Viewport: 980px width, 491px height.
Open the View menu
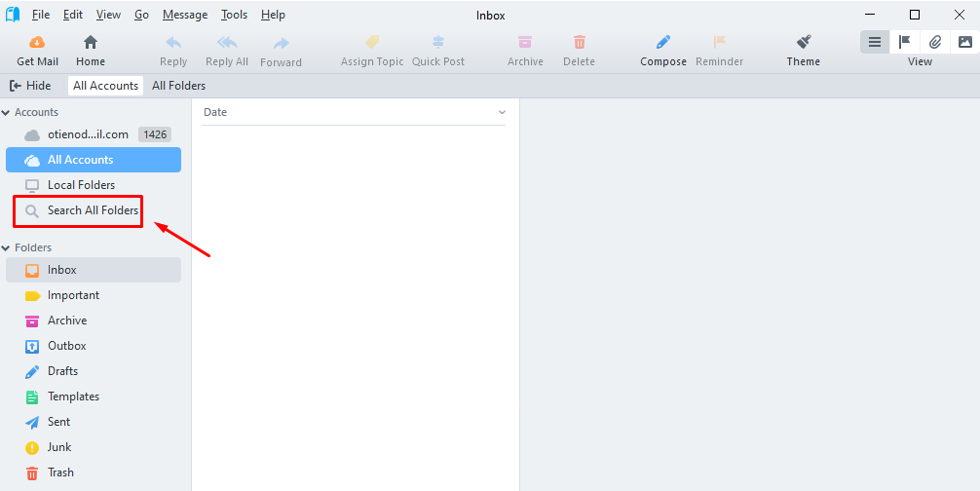(109, 15)
